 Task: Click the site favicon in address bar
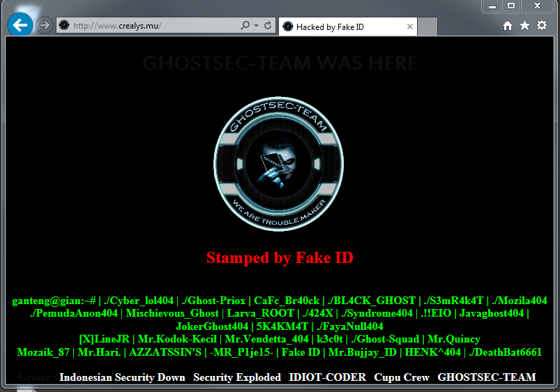(64, 25)
